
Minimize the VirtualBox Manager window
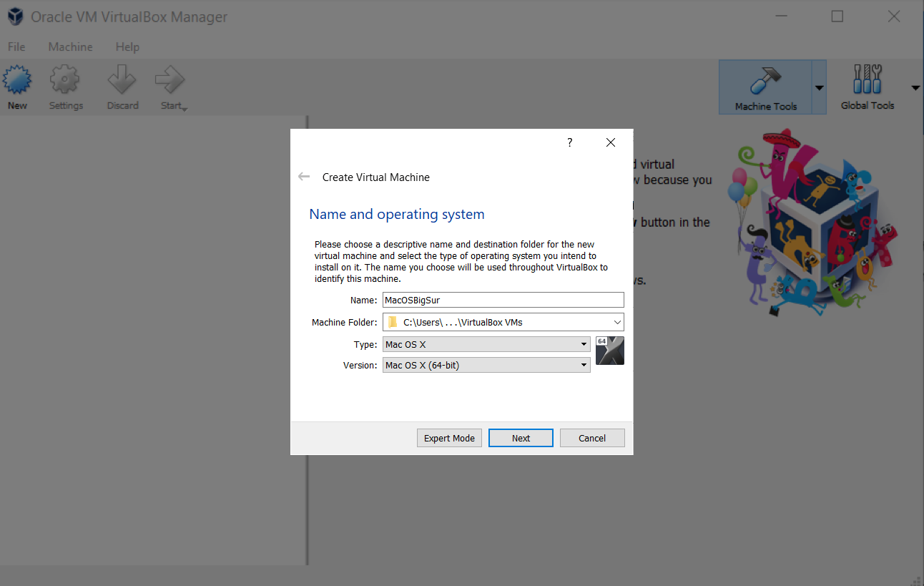pyautogui.click(x=782, y=16)
